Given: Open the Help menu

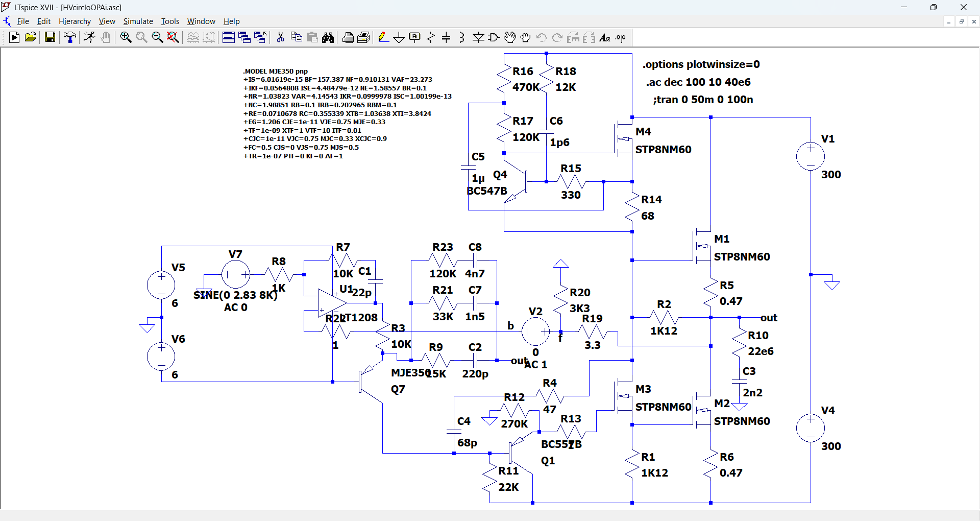Looking at the screenshot, I should pos(231,21).
